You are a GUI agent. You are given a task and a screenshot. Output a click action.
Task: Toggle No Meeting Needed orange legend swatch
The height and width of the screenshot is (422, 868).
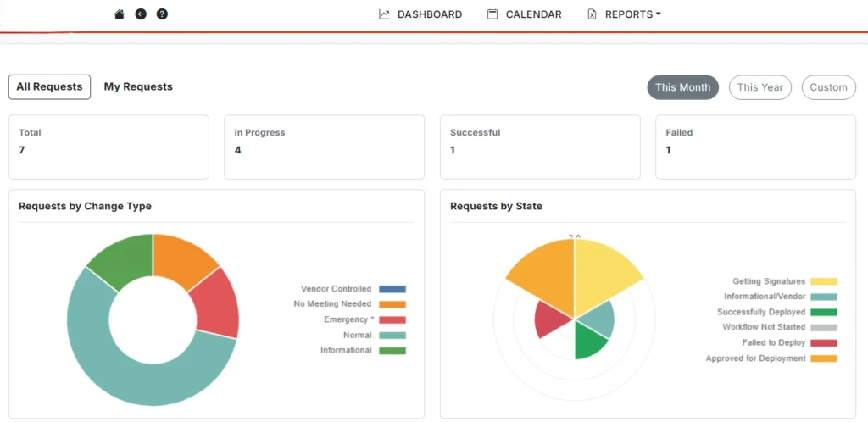pos(392,304)
